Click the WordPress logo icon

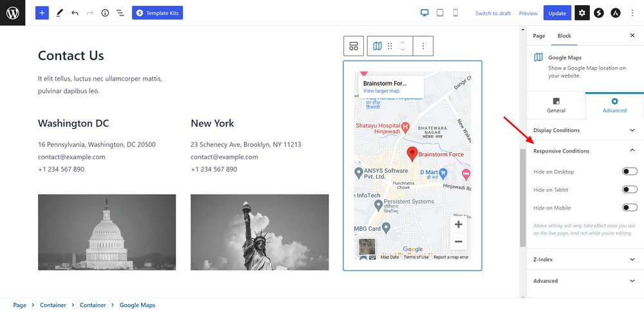[x=12, y=13]
